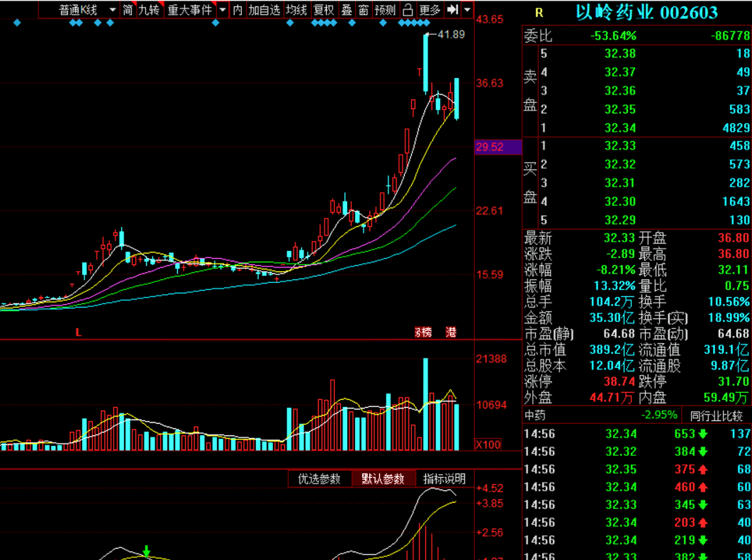This screenshot has height=560, width=752.
Task: Toggle the 内 toolbar button
Action: tap(238, 10)
